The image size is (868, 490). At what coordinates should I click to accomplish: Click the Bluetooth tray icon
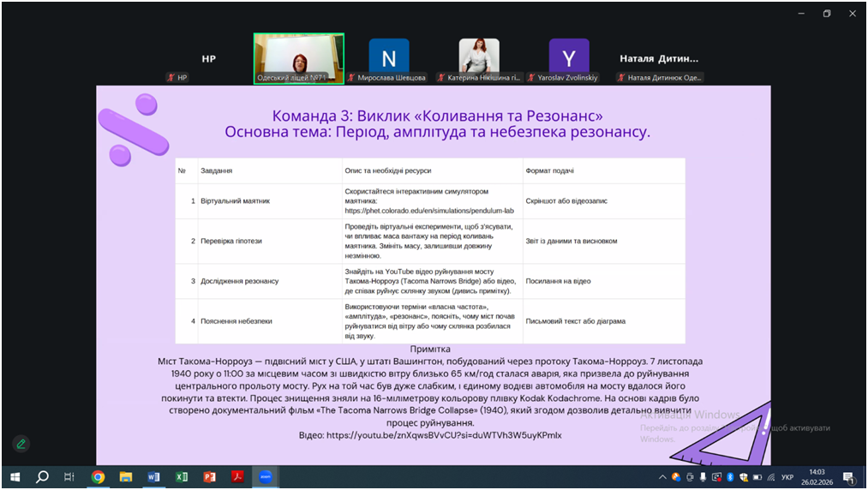click(730, 477)
